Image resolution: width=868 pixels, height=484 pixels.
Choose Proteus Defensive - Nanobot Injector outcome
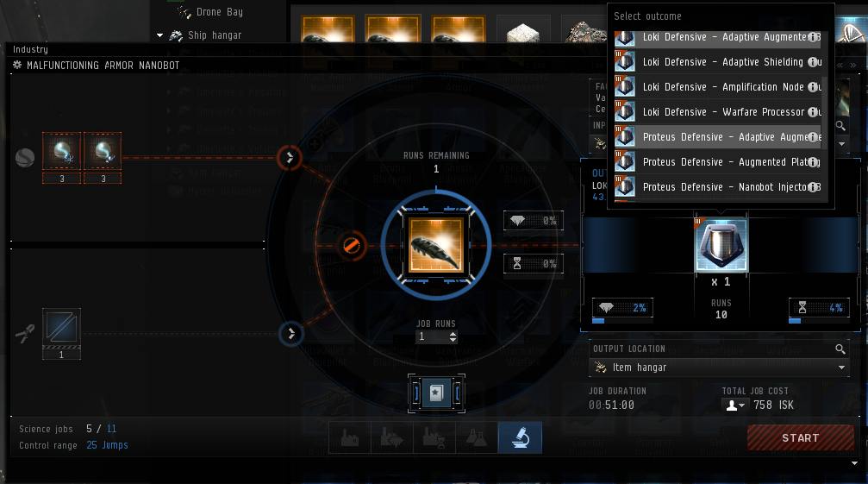coord(717,187)
